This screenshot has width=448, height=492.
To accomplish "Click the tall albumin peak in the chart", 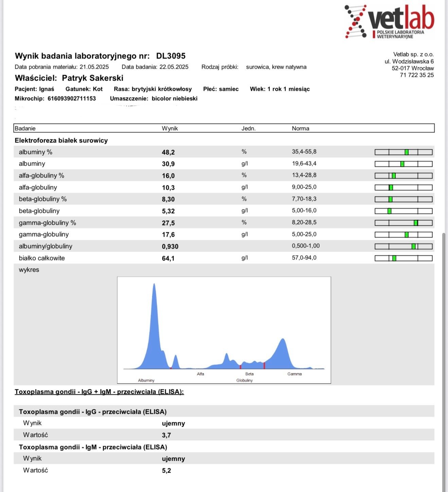I will tap(154, 306).
